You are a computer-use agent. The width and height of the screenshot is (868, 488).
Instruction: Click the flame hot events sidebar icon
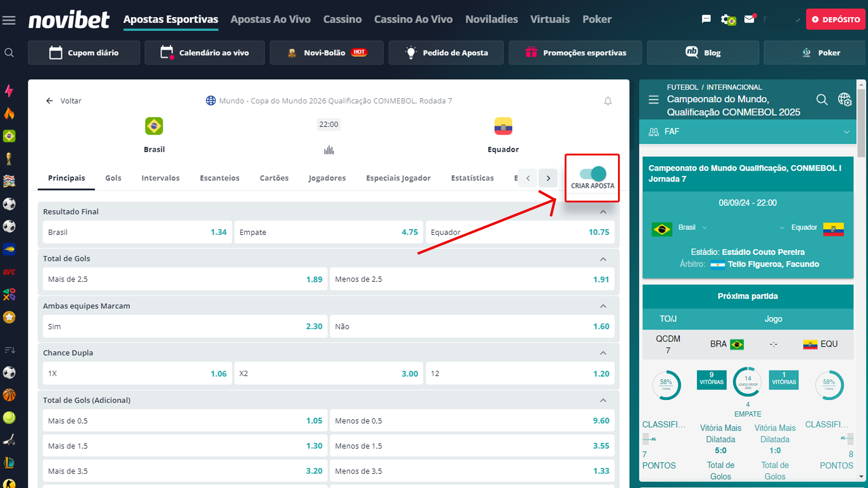pyautogui.click(x=9, y=113)
